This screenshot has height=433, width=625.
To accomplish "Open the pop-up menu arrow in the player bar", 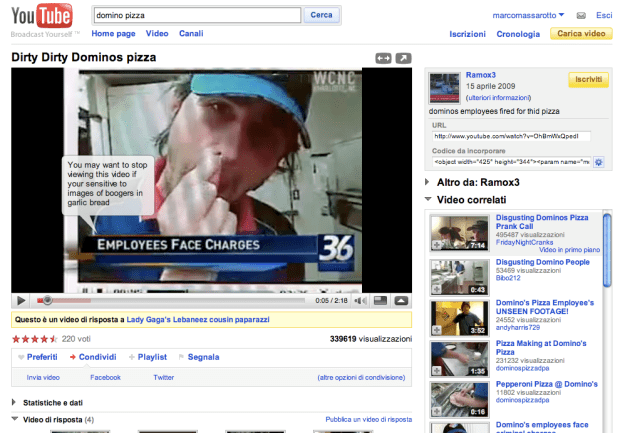I will tap(401, 299).
